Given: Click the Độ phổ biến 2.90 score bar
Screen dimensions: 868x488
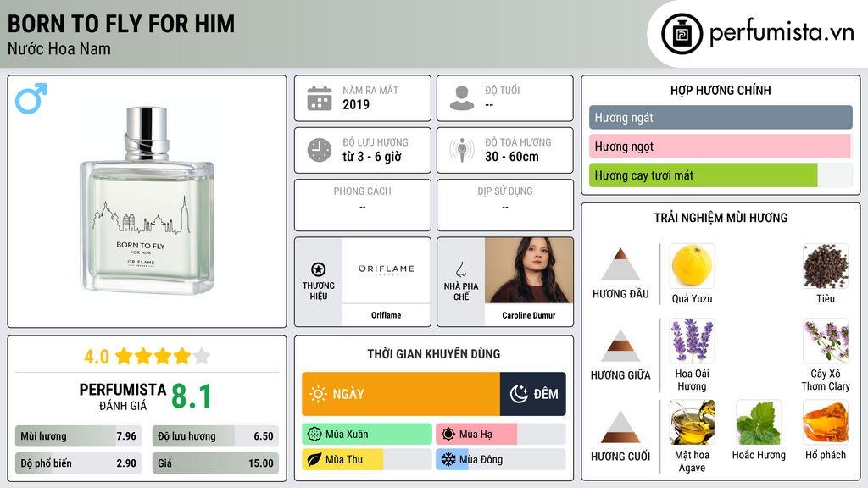Looking at the screenshot, I should [79, 463].
